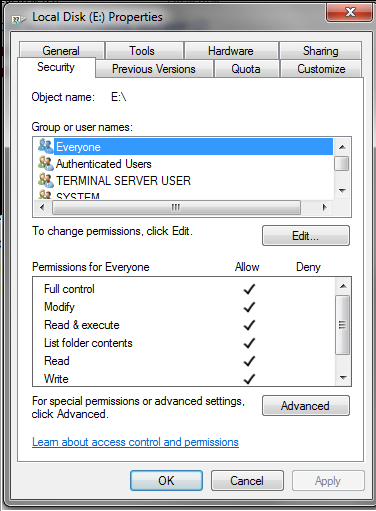Click the Write permission row
The width and height of the screenshot is (376, 511).
click(184, 378)
